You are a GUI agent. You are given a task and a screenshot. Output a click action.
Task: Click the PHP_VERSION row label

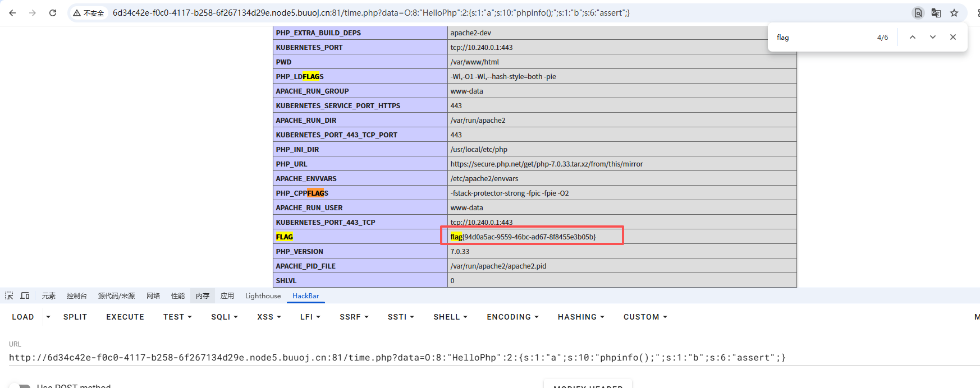300,251
